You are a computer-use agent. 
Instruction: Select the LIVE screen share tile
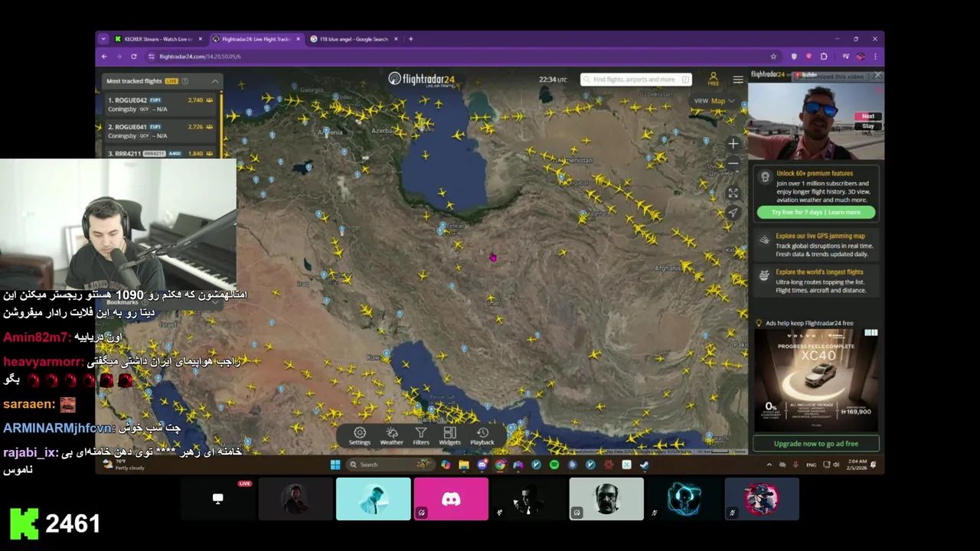pos(218,499)
